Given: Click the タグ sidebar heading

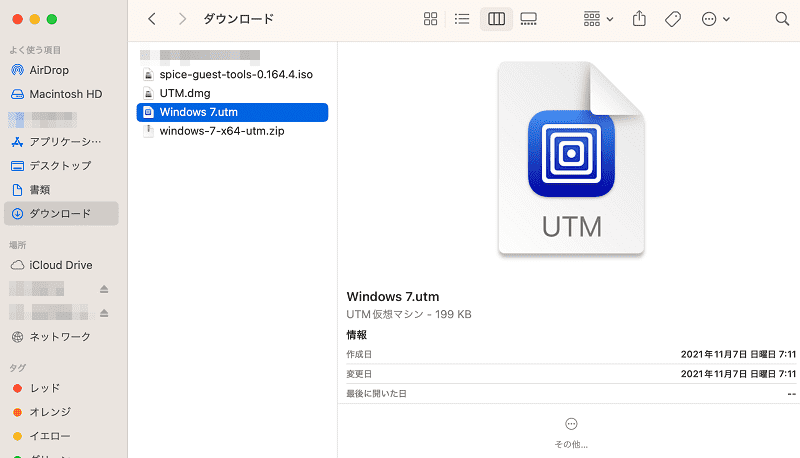Looking at the screenshot, I should (17, 368).
